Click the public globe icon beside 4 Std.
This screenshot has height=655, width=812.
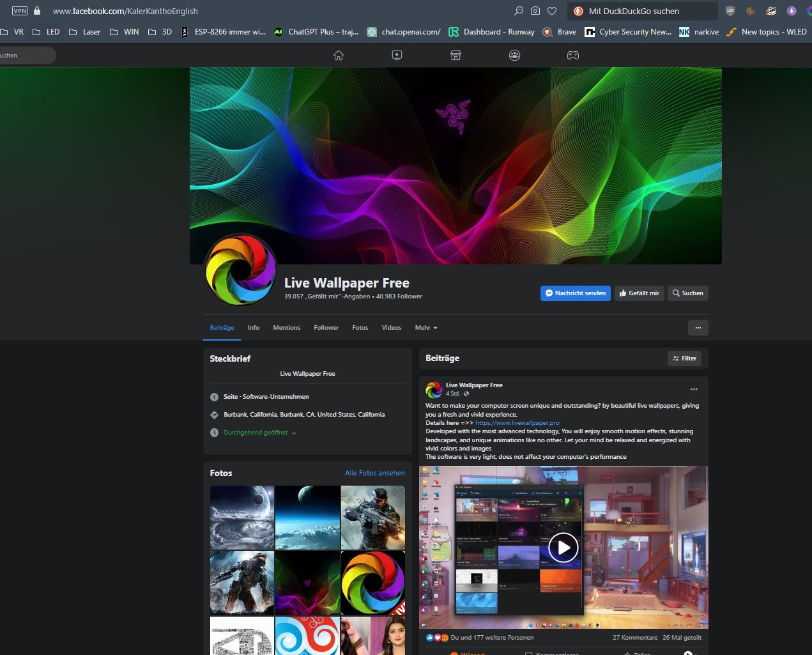pos(466,394)
